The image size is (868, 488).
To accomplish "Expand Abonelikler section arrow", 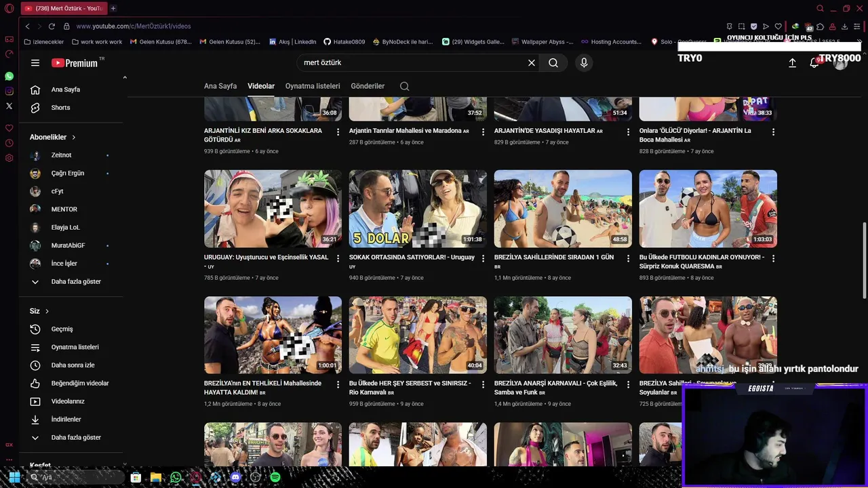I will point(74,137).
